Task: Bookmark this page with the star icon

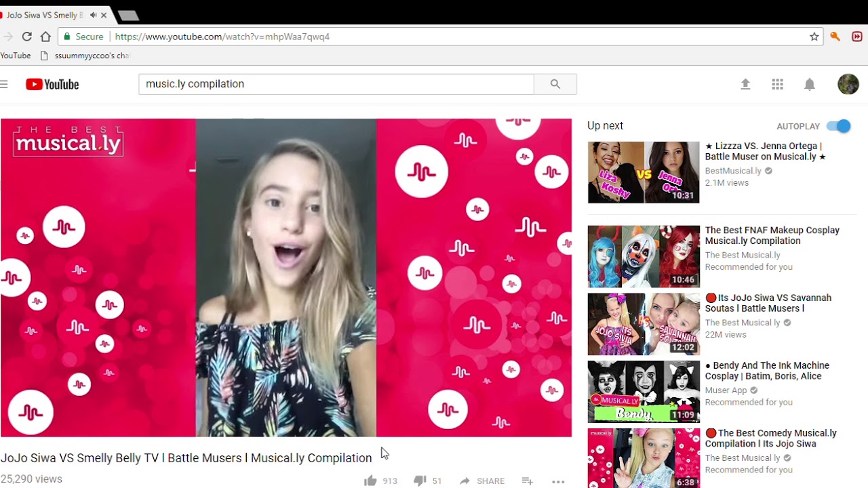Action: 814,37
